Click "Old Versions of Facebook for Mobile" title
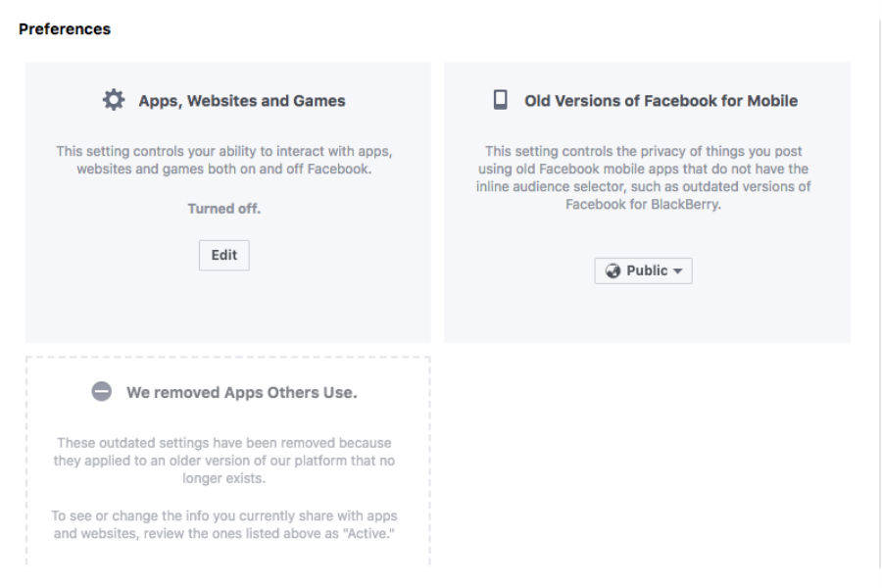 pos(661,100)
